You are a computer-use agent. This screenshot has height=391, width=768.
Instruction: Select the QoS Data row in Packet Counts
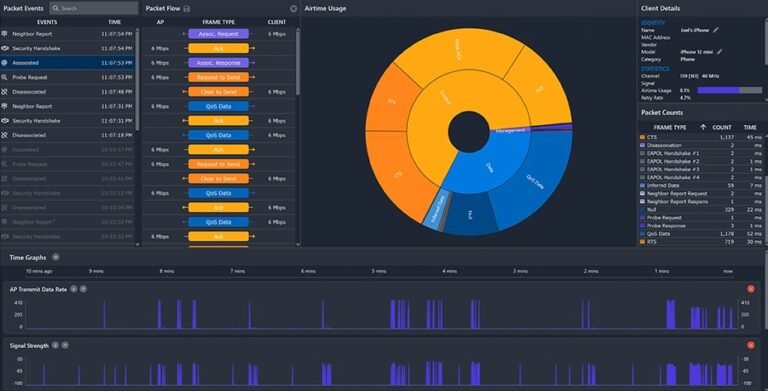(701, 234)
